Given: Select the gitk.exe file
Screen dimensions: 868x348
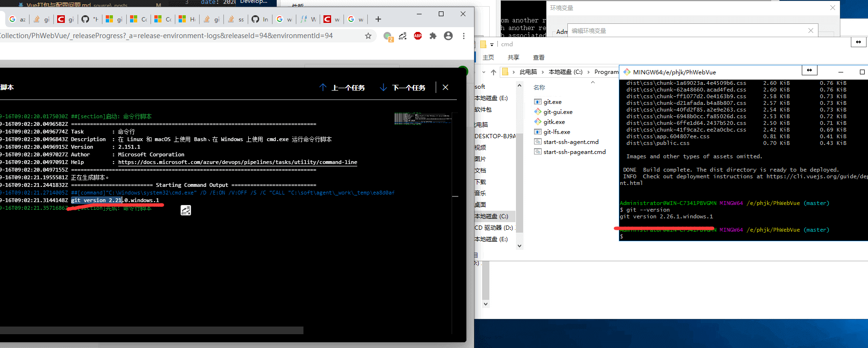Looking at the screenshot, I should (x=554, y=122).
